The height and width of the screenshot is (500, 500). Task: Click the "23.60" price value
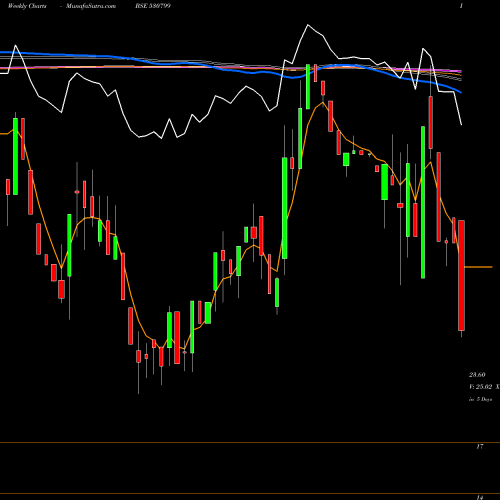(x=477, y=375)
